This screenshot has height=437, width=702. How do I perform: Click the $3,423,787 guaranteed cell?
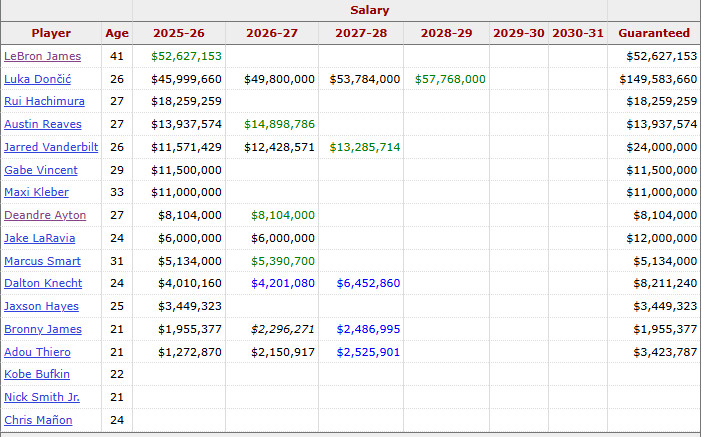click(665, 352)
